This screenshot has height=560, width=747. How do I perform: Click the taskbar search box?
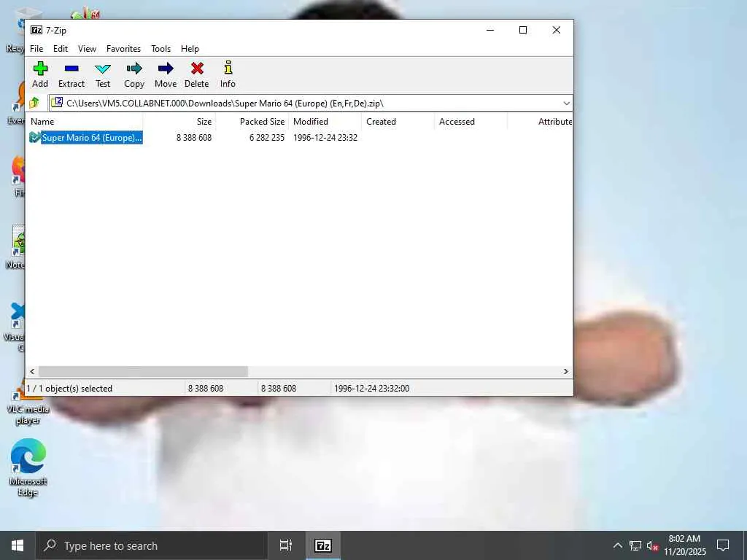point(152,545)
